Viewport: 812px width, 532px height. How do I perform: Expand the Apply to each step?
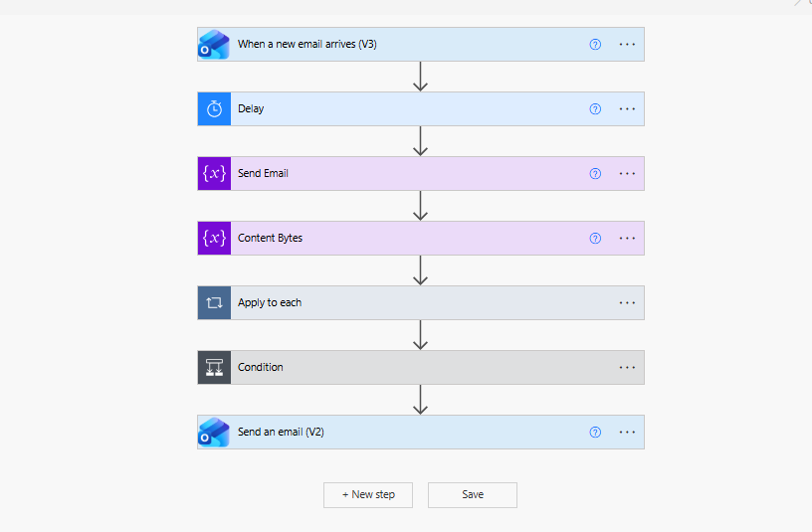click(421, 303)
